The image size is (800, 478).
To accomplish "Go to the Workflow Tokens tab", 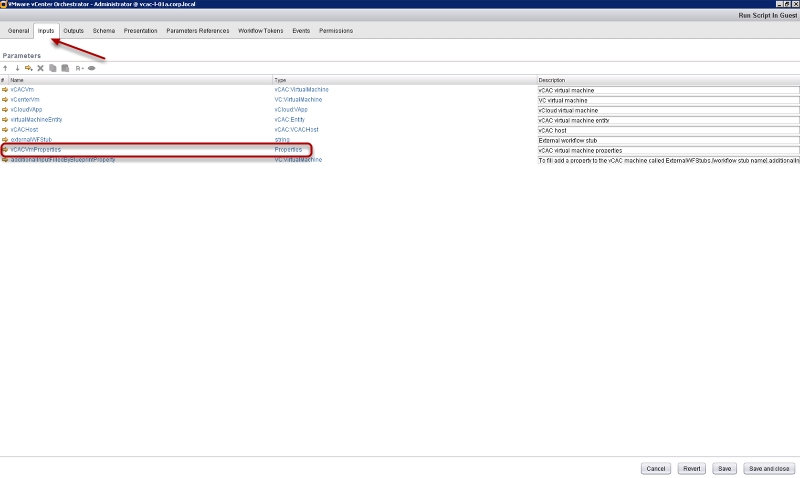I will click(260, 31).
